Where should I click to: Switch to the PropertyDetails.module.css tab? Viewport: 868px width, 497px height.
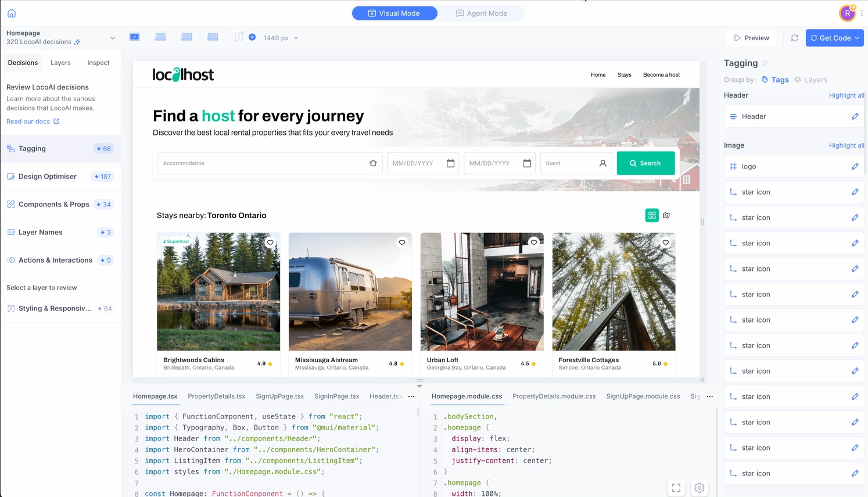pos(554,396)
